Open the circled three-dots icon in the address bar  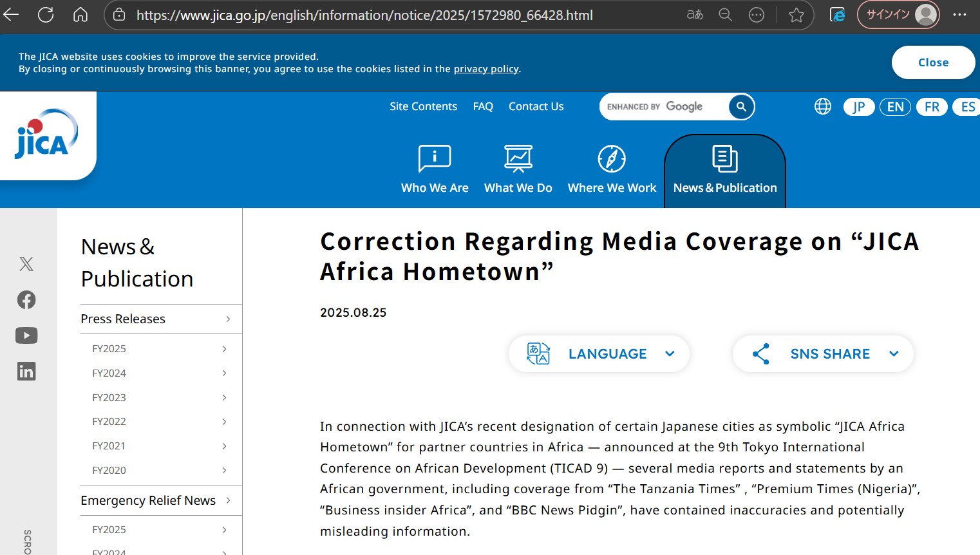coord(757,15)
